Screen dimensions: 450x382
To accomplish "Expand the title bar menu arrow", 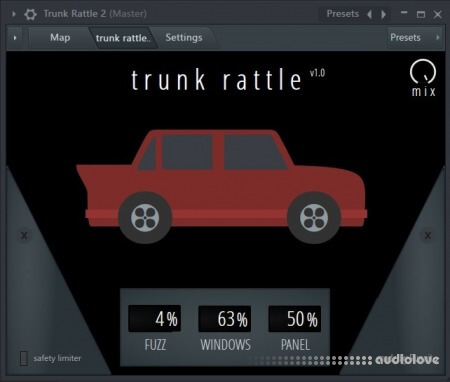I will (14, 14).
